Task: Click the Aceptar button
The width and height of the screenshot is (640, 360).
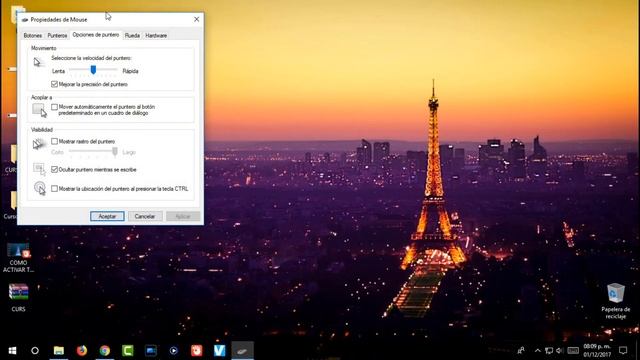Action: coord(107,216)
